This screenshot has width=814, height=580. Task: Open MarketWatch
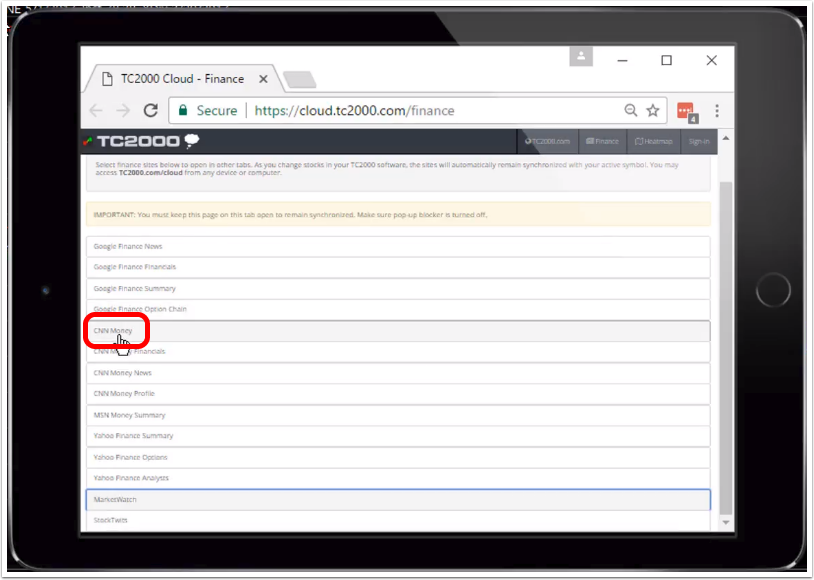coord(398,500)
